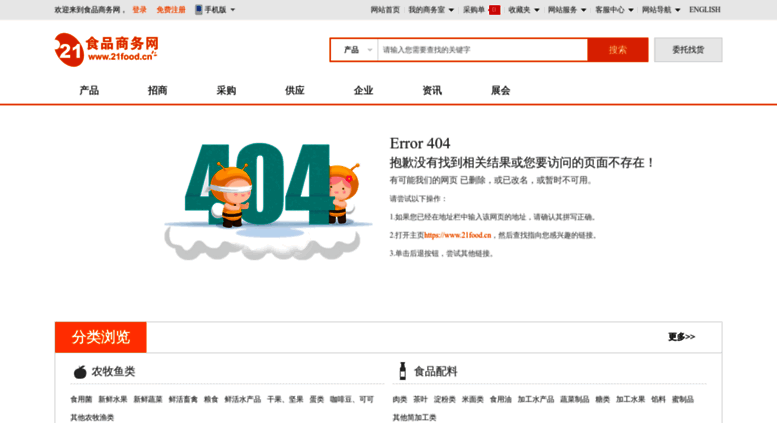Select the 供应 navigation tab

(295, 90)
